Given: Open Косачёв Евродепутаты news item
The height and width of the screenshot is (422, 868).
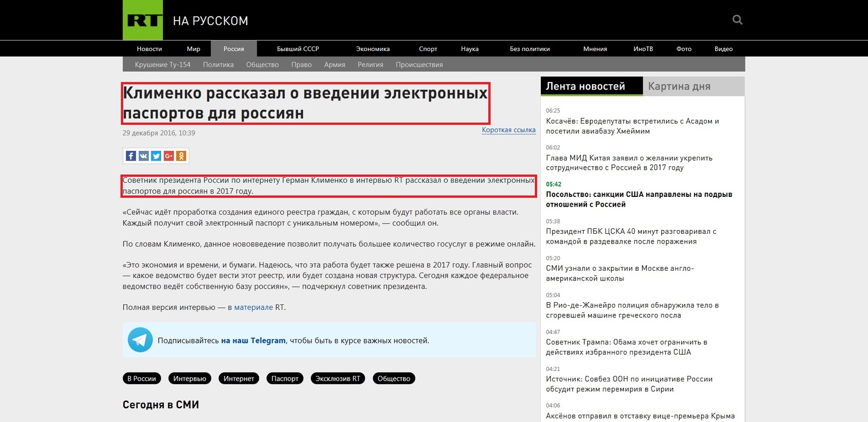Looking at the screenshot, I should (x=633, y=126).
